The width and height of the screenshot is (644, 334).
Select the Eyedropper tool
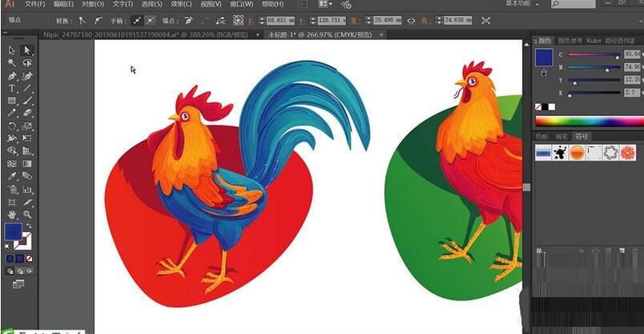coord(12,176)
